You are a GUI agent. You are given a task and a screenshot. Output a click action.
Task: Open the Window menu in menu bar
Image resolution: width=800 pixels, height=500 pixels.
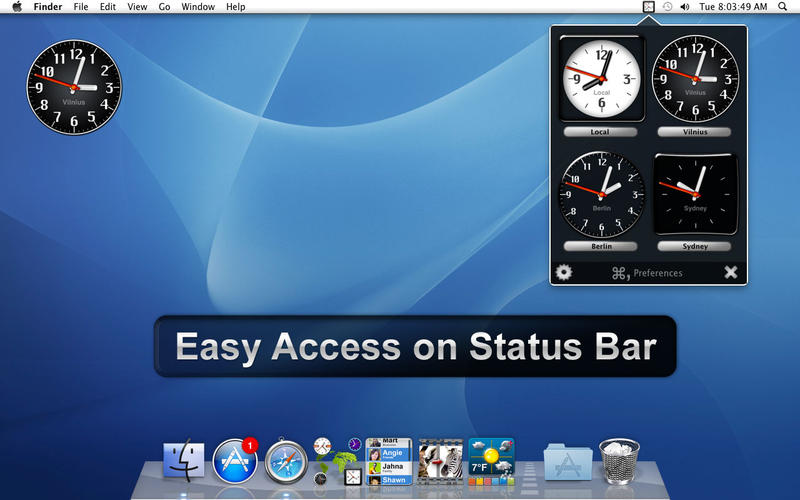(198, 7)
